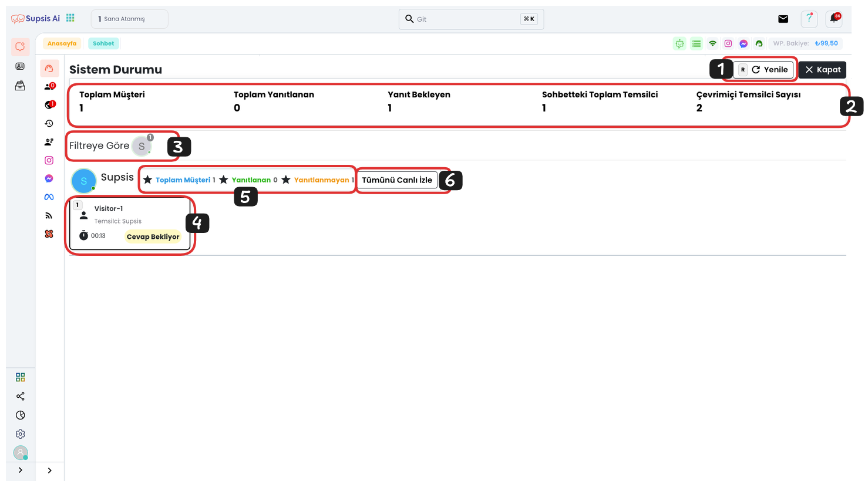Open the modules grid icon in lower sidebar

21,377
